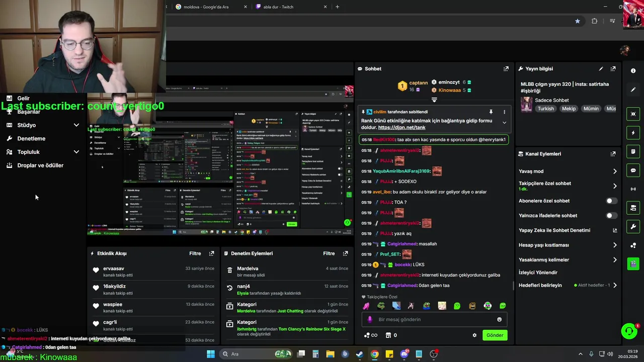Click the channel points icon in right toolbar
The image size is (644, 362).
pos(633,245)
